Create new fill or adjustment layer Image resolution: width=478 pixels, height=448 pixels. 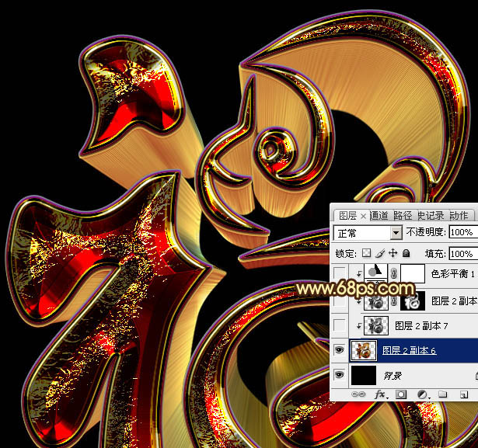point(421,394)
